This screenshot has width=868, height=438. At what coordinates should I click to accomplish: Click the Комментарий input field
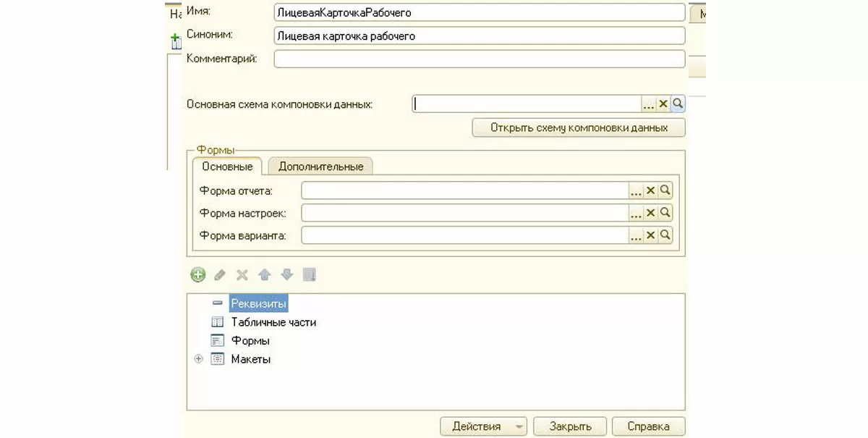tap(479, 59)
